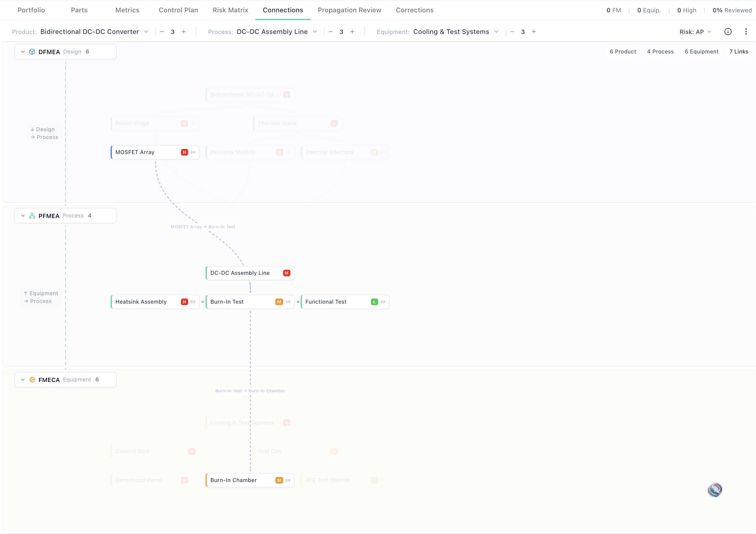The width and height of the screenshot is (756, 534).
Task: Select the Burn-In Chamber node
Action: point(250,480)
